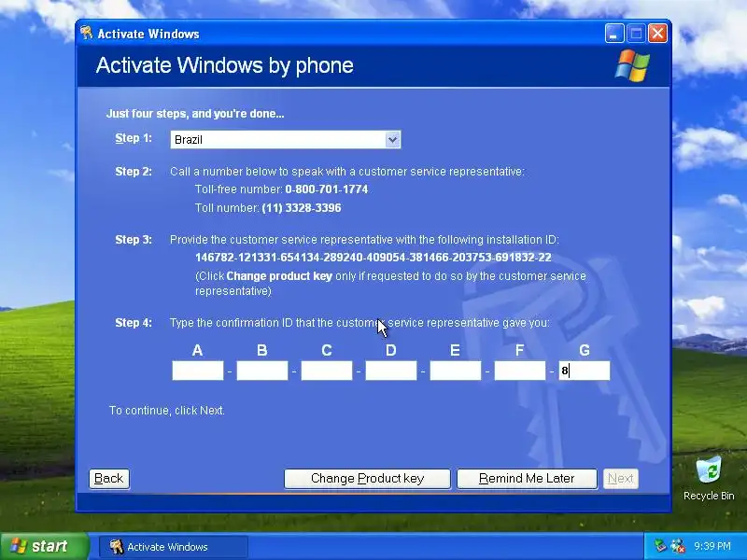
Task: Click the Change Product key button
Action: pos(367,479)
